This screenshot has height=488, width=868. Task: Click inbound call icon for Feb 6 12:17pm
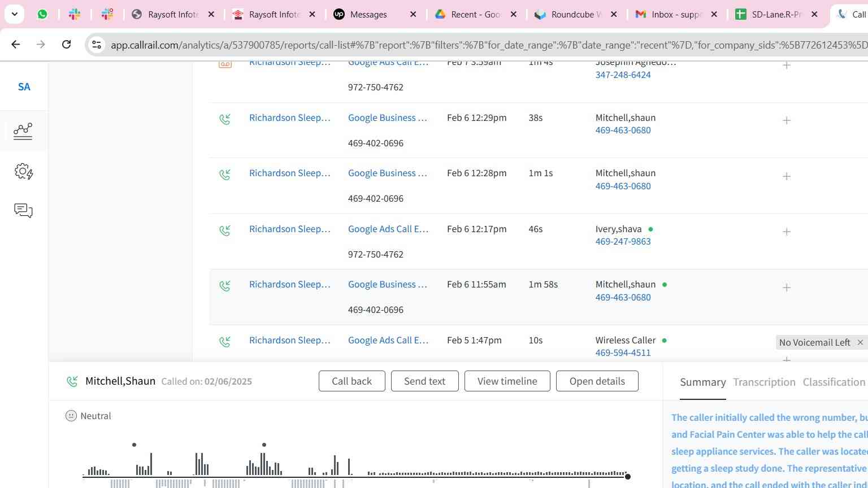pyautogui.click(x=225, y=230)
